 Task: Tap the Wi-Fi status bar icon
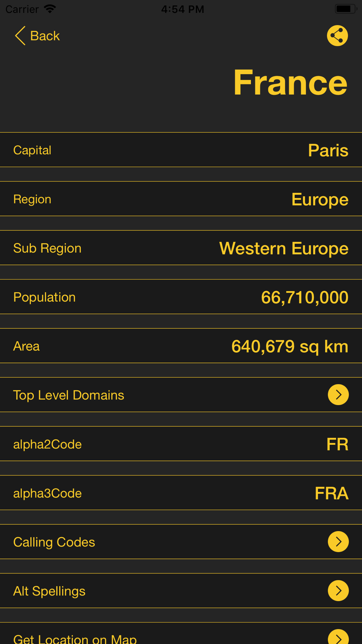[50, 9]
